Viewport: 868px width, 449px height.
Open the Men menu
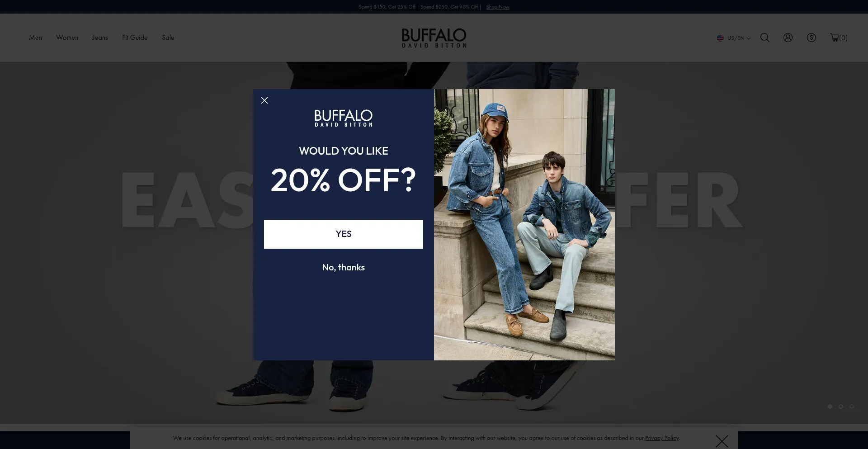36,38
